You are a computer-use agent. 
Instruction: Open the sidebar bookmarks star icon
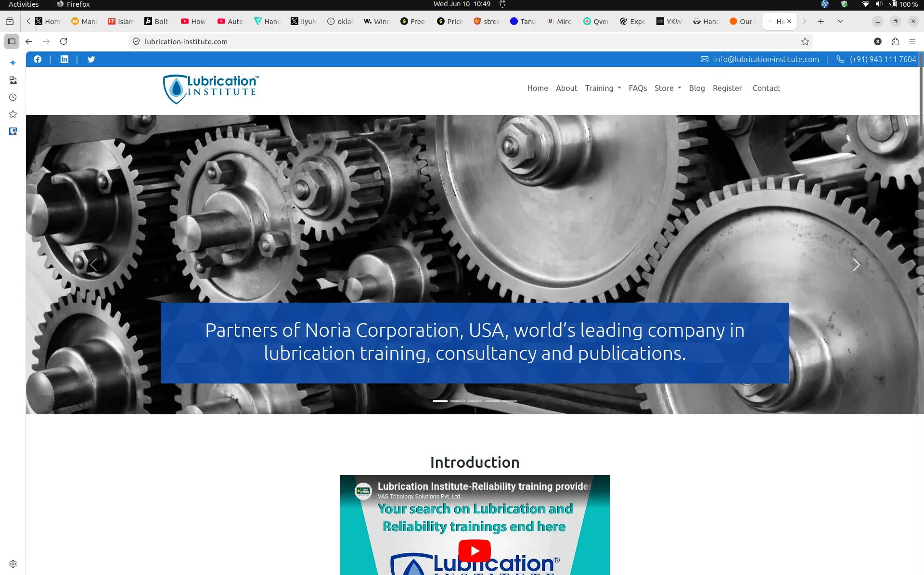[x=13, y=114]
